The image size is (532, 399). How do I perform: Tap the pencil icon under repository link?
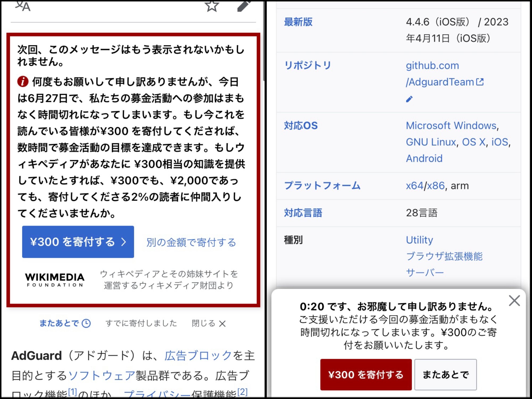409,99
